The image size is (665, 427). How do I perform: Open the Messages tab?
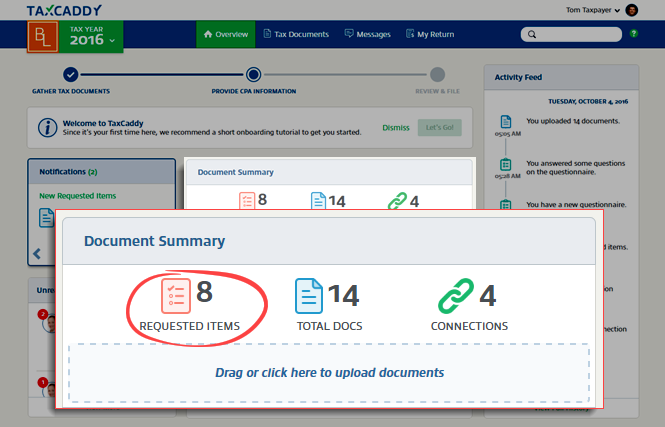coord(367,34)
